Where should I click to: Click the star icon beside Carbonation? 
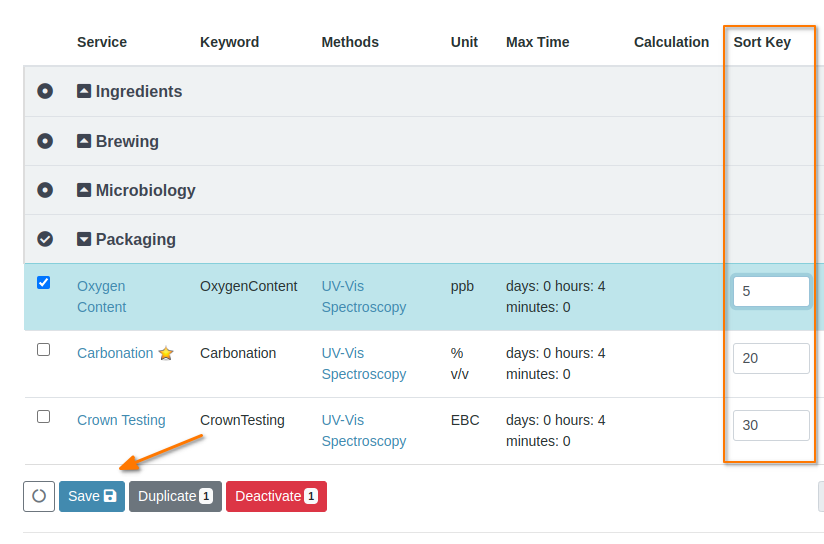pyautogui.click(x=166, y=353)
